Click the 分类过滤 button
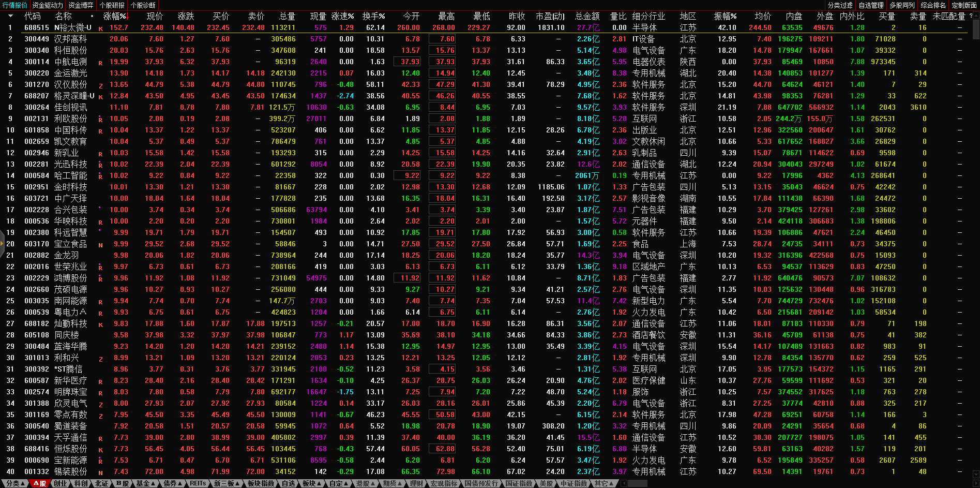Image resolution: width=980 pixels, height=488 pixels. click(x=840, y=5)
